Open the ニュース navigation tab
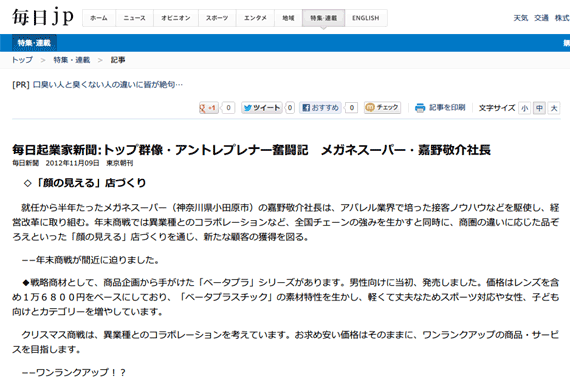 135,18
